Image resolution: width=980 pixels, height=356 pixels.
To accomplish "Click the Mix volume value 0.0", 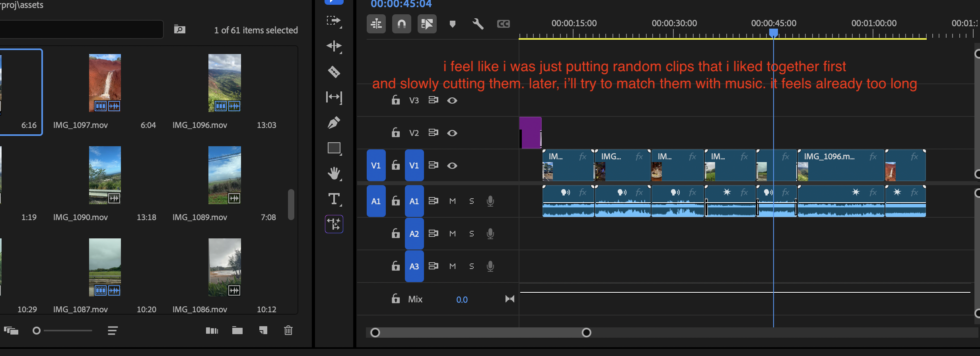I will pyautogui.click(x=462, y=300).
